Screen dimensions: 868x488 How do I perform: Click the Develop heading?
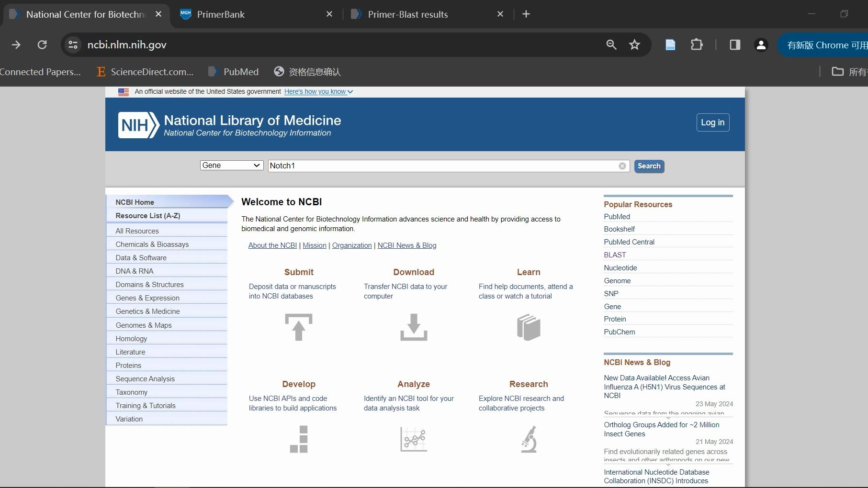click(x=299, y=384)
